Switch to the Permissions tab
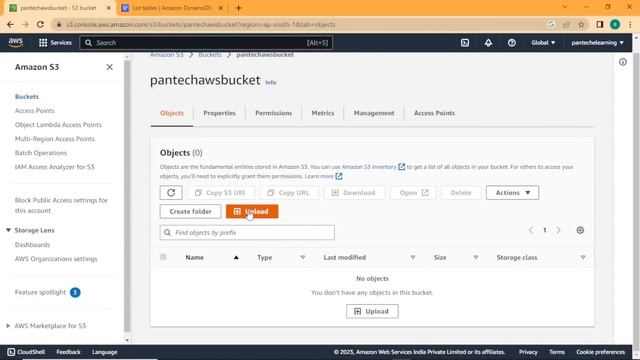This screenshot has height=360, width=640. pos(273,113)
